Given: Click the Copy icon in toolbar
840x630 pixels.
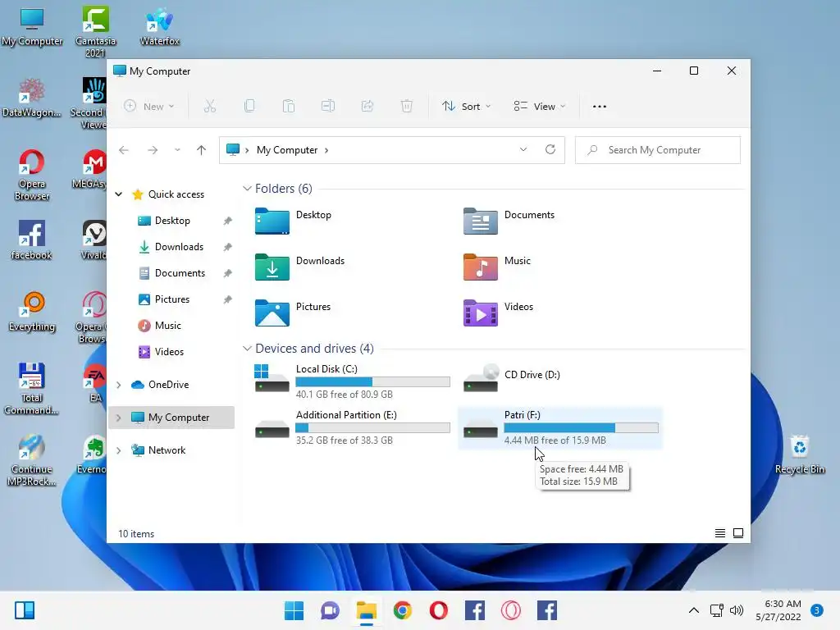Looking at the screenshot, I should point(249,106).
